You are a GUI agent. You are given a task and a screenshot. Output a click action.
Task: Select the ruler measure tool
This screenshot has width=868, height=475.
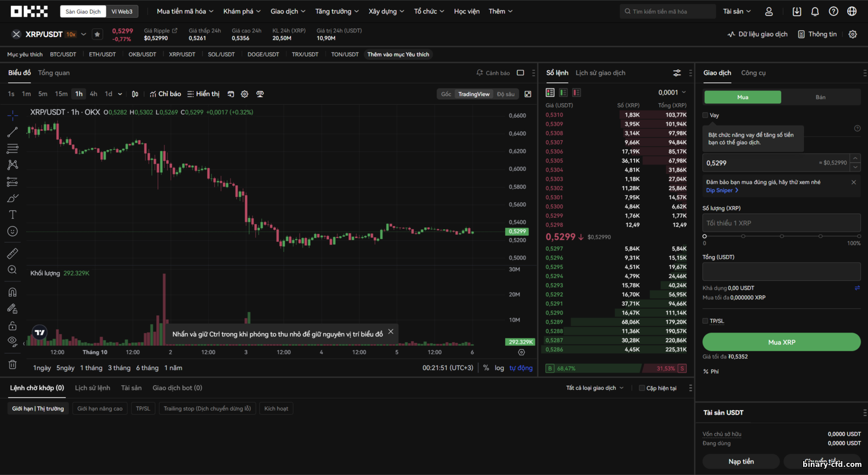12,253
